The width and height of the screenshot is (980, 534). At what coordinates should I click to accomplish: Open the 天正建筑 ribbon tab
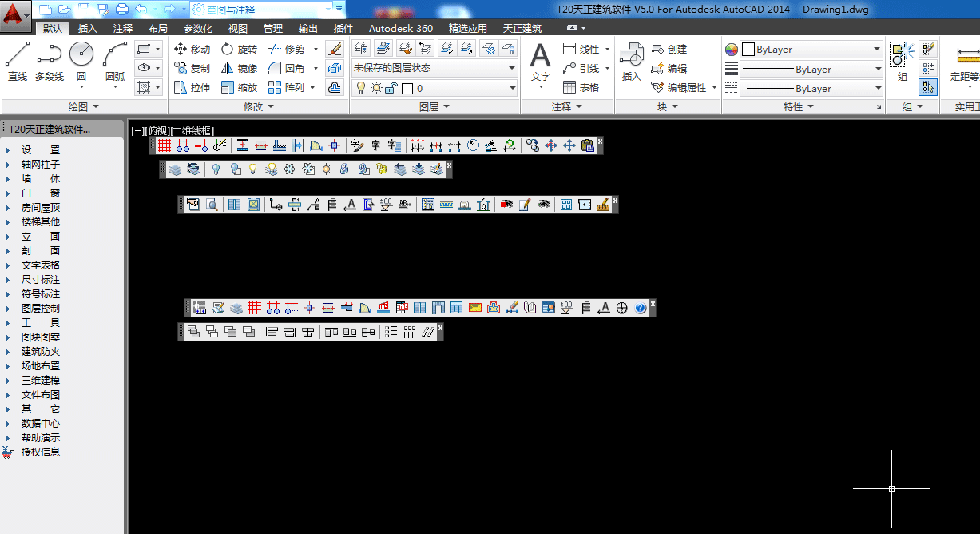click(522, 28)
